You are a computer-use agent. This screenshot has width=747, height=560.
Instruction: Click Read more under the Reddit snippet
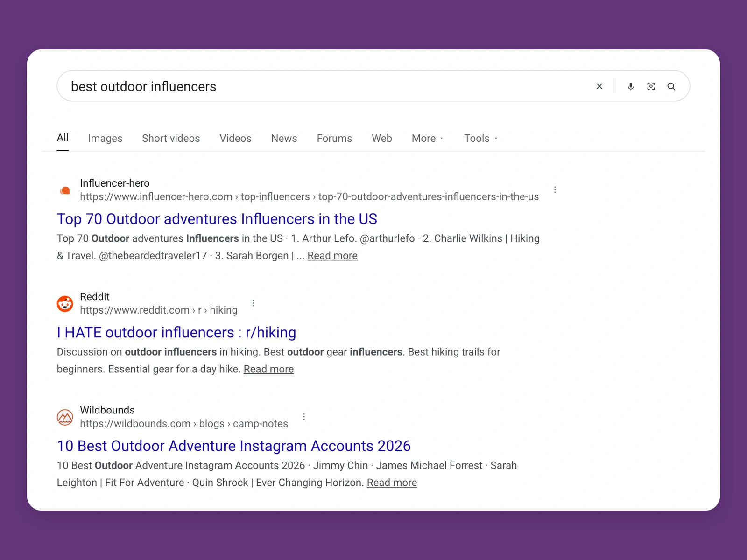[x=268, y=369]
